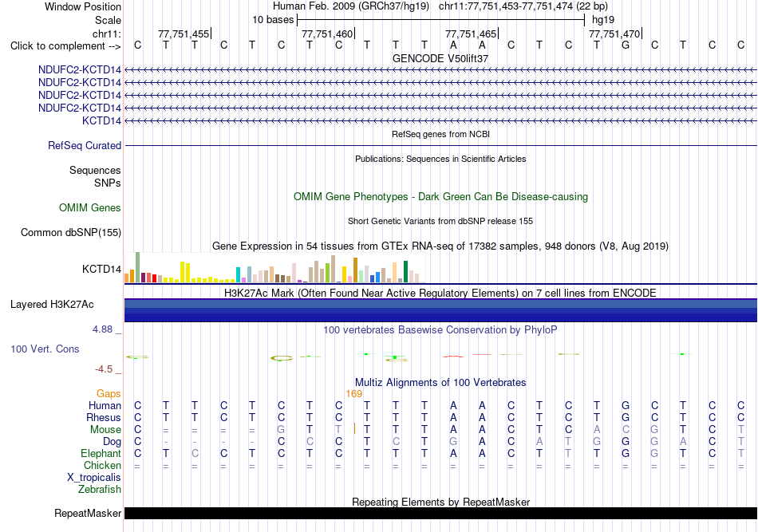Open 'Repeating Elements by RepeatMasker' title

[x=440, y=502]
